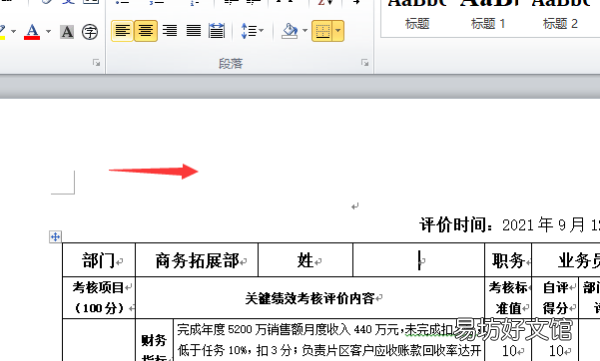Click the 自评得分 header cell
The width and height of the screenshot is (600, 361).
(555, 297)
